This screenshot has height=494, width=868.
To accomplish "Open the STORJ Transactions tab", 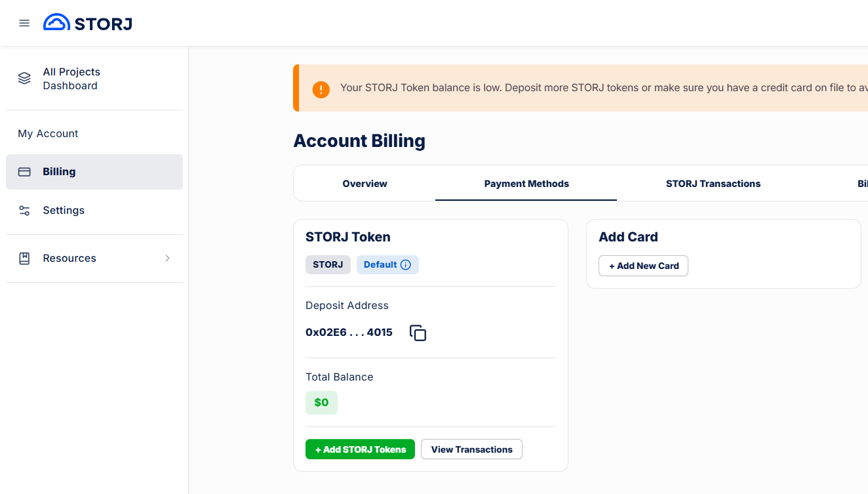I will [713, 184].
